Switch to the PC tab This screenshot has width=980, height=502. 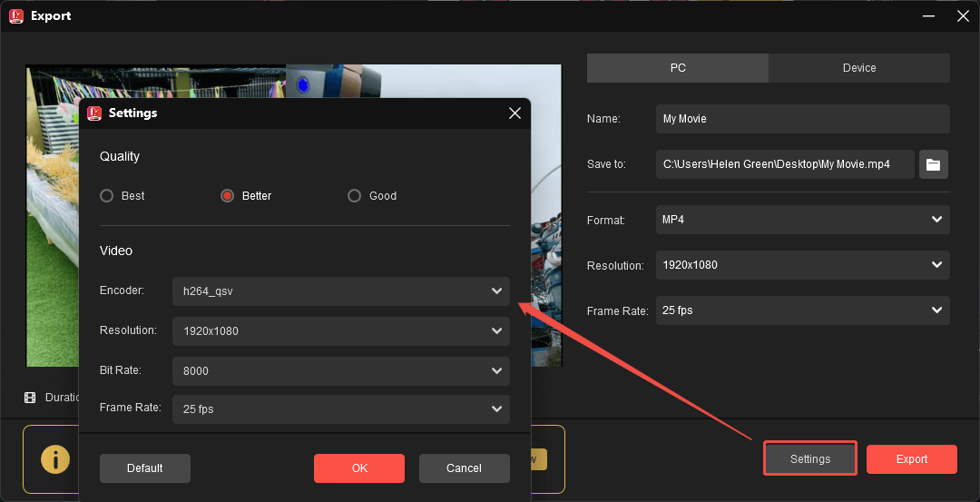tap(678, 67)
